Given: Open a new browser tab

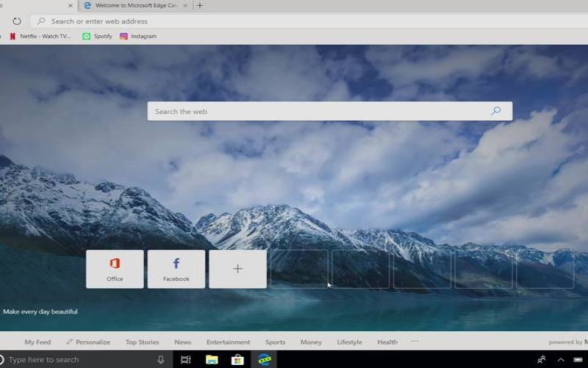Looking at the screenshot, I should pos(200,5).
